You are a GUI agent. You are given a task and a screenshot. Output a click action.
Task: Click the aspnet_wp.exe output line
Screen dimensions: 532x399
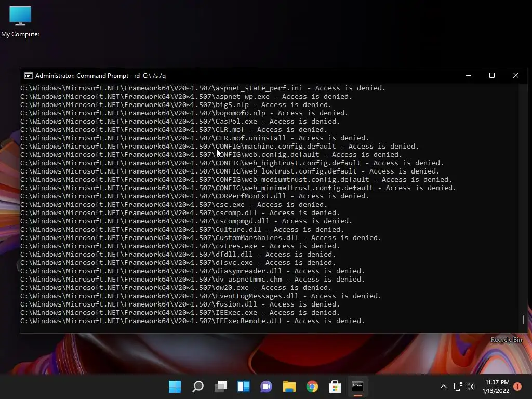(187, 96)
